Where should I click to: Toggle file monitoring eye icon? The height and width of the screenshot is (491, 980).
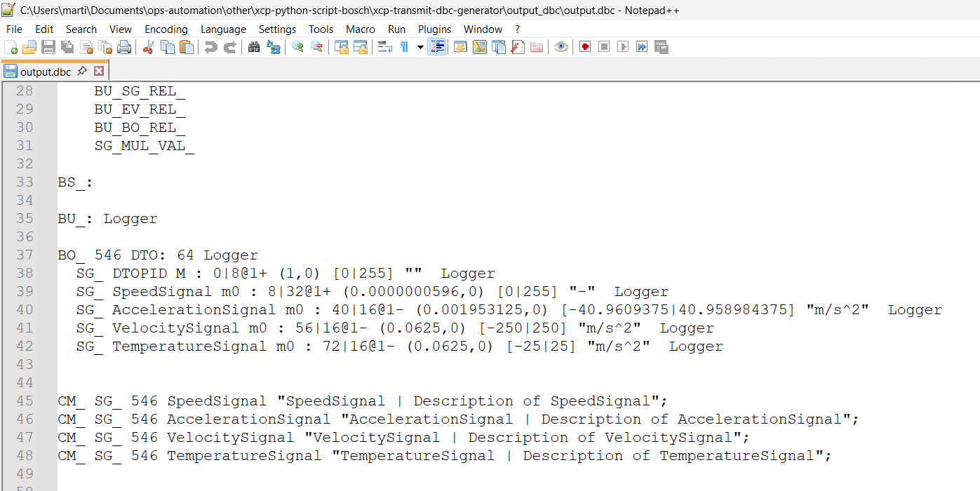pyautogui.click(x=561, y=47)
